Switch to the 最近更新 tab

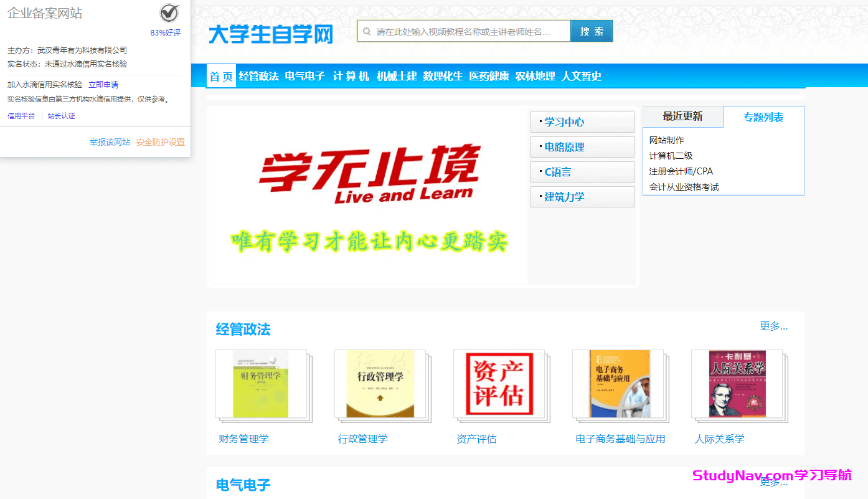682,116
